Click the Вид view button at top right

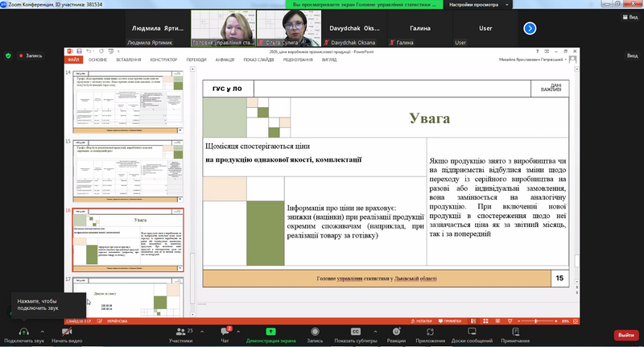(x=632, y=56)
